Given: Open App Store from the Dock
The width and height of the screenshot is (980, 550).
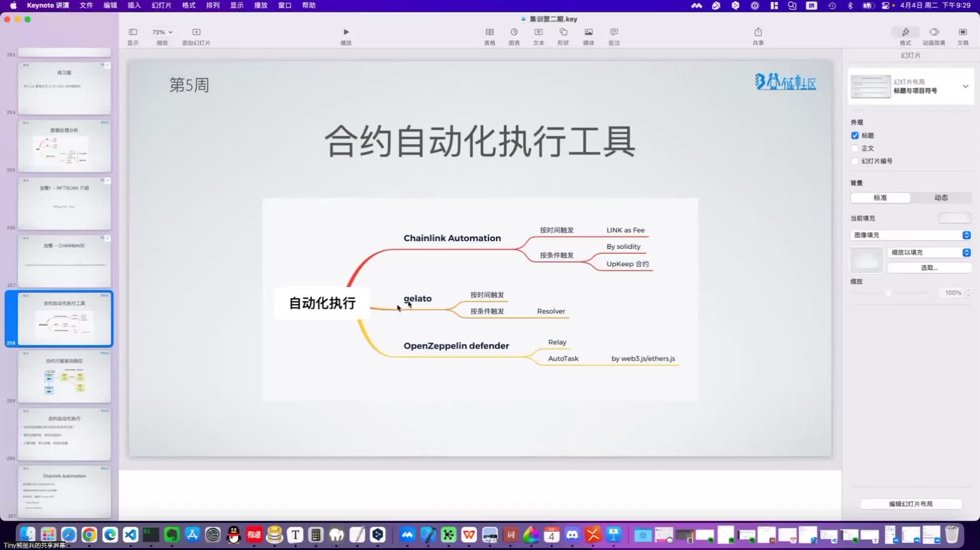Looking at the screenshot, I should (192, 535).
